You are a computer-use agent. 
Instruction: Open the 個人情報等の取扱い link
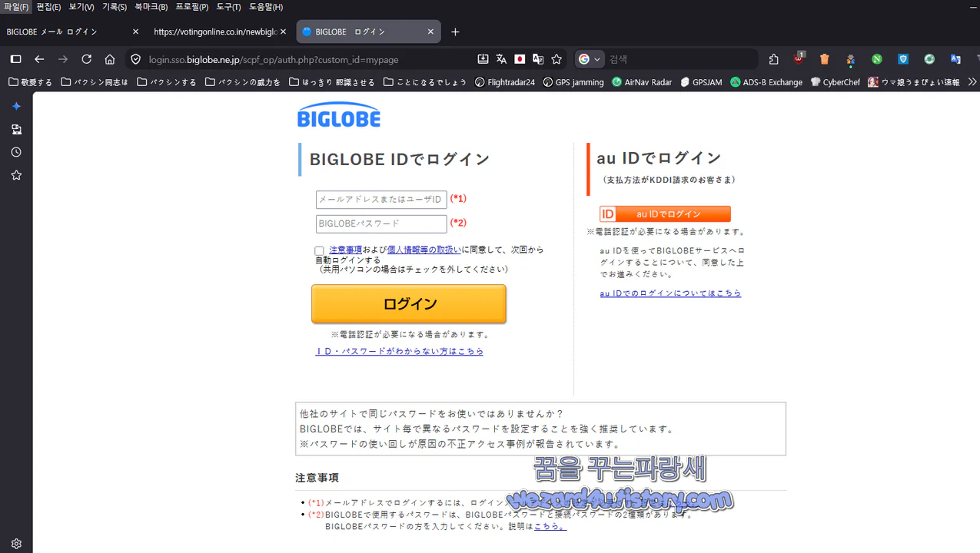[424, 250]
